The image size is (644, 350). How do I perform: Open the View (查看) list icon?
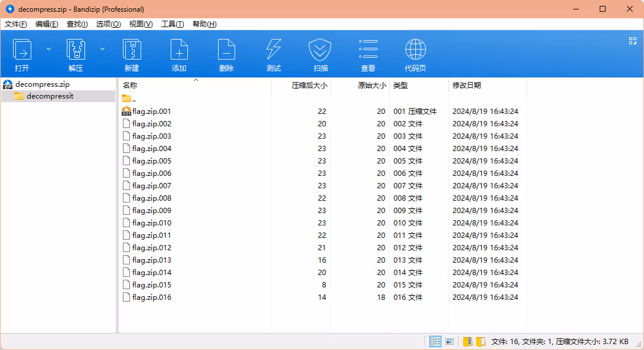tap(368, 50)
